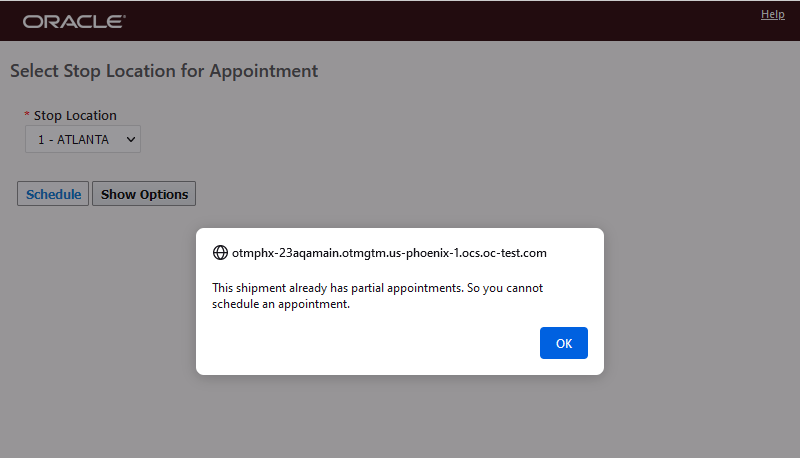The width and height of the screenshot is (800, 458).
Task: Open the Help link
Action: pos(772,14)
